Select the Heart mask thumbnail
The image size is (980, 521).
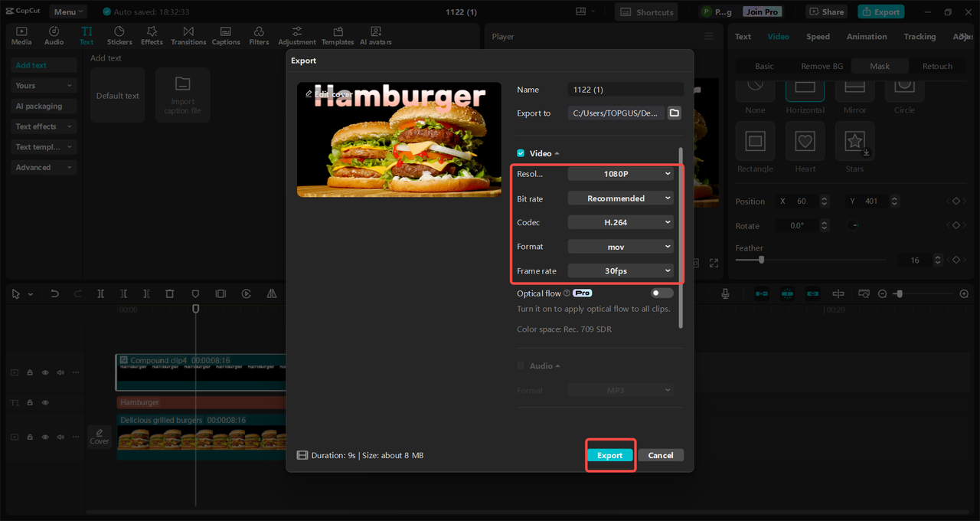click(x=805, y=141)
